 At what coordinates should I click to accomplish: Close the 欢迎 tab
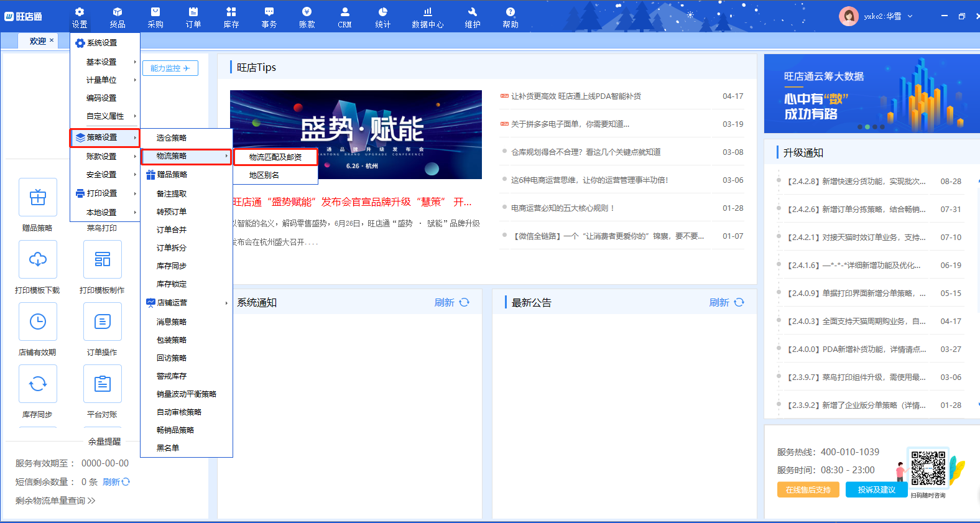pos(52,40)
